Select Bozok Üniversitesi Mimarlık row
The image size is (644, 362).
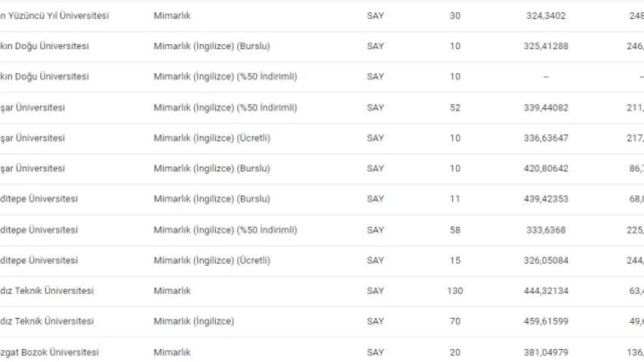click(322, 351)
